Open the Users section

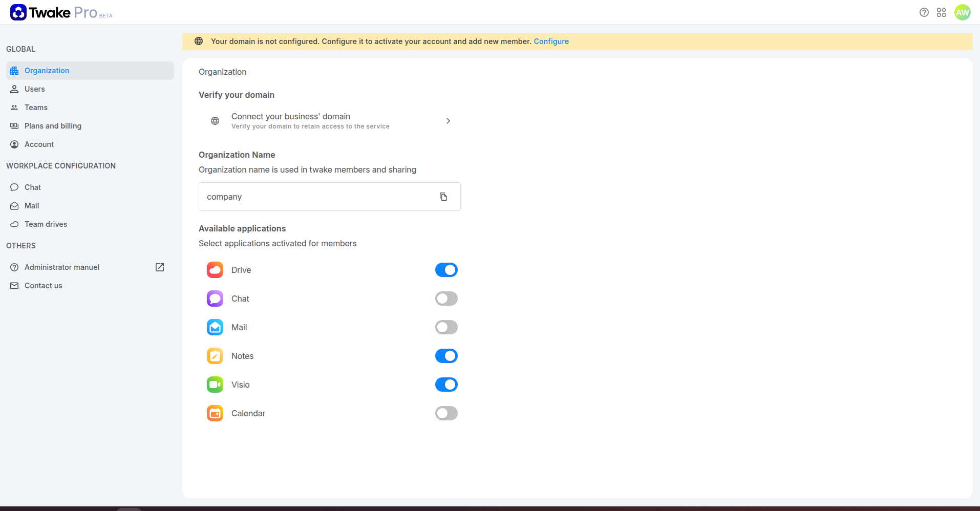[90, 89]
